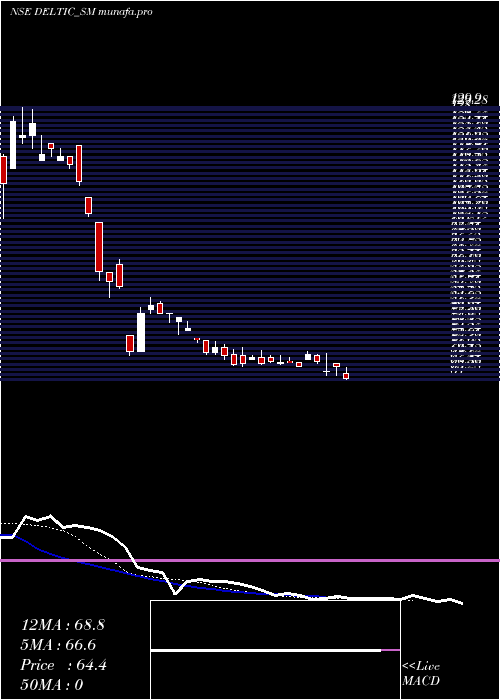Click the tall white candlestick near top left
The height and width of the screenshot is (700, 500).
click(13, 145)
